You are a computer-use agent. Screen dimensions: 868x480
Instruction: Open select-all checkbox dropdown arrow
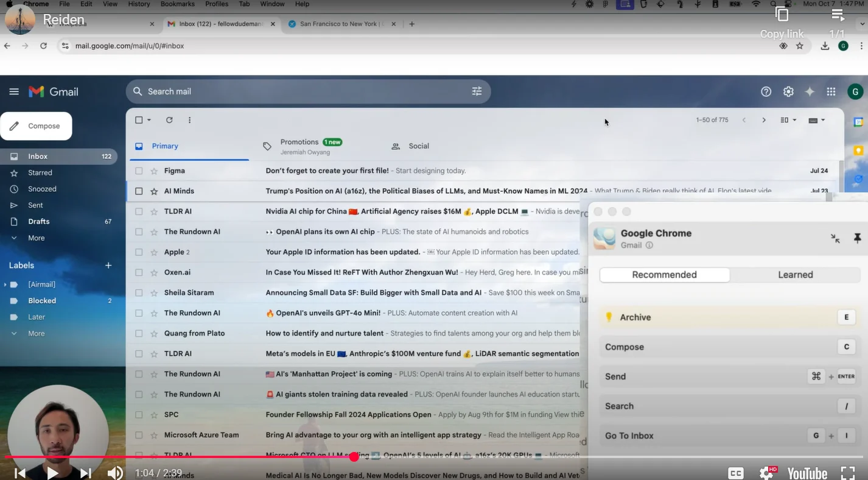[x=149, y=120]
